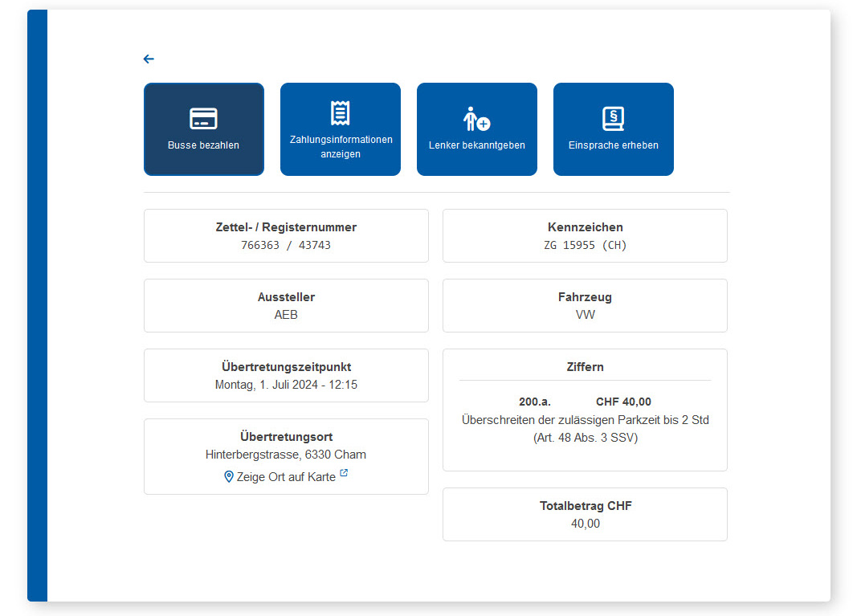Viewport: 857px width, 616px height.
Task: Click the receipt icon for Zahlungsinformationen
Action: point(340,113)
